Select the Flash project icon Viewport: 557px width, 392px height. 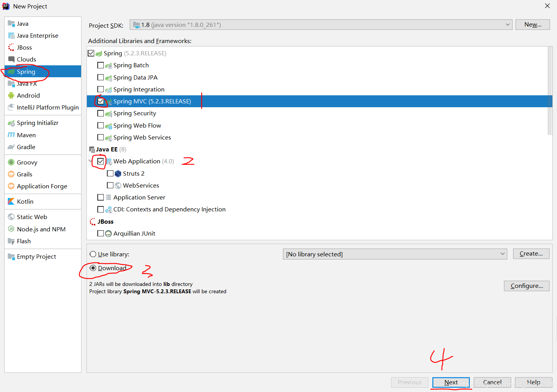pos(11,241)
